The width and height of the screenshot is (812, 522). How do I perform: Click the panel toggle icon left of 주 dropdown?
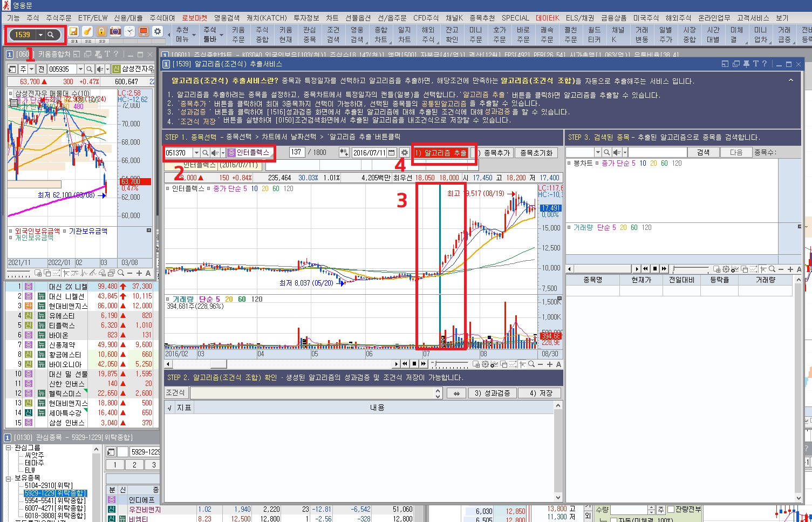click(x=12, y=69)
